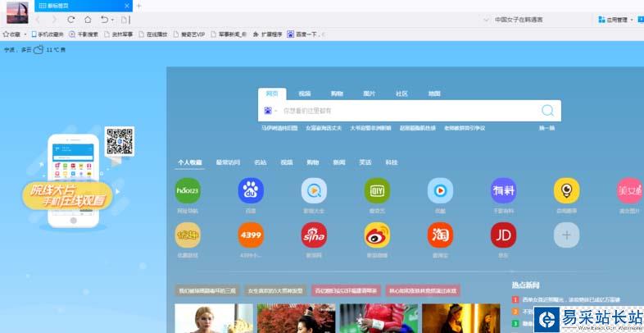Screen dimensions: 644x333
Task: Expand the app management dropdown arrow
Action: (x=632, y=20)
